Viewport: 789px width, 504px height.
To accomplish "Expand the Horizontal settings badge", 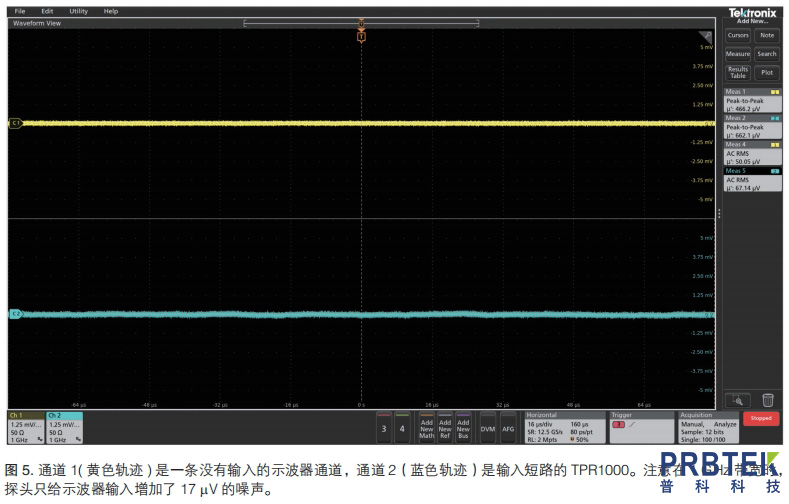I will tap(564, 426).
